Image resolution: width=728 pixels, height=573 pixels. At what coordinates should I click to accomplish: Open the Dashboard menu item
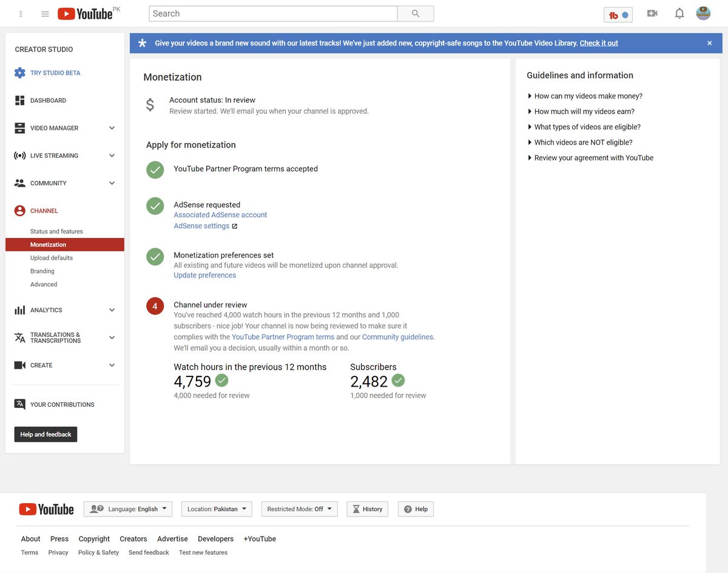(x=48, y=101)
